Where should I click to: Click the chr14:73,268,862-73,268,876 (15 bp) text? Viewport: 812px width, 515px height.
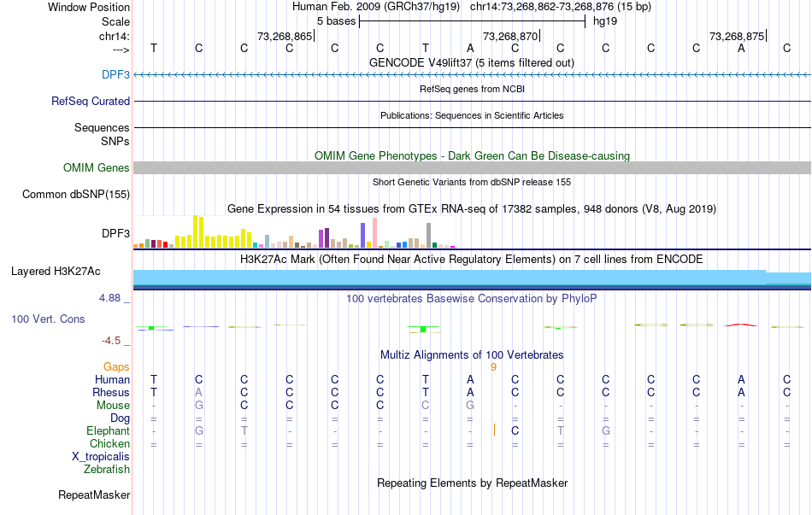(561, 7)
